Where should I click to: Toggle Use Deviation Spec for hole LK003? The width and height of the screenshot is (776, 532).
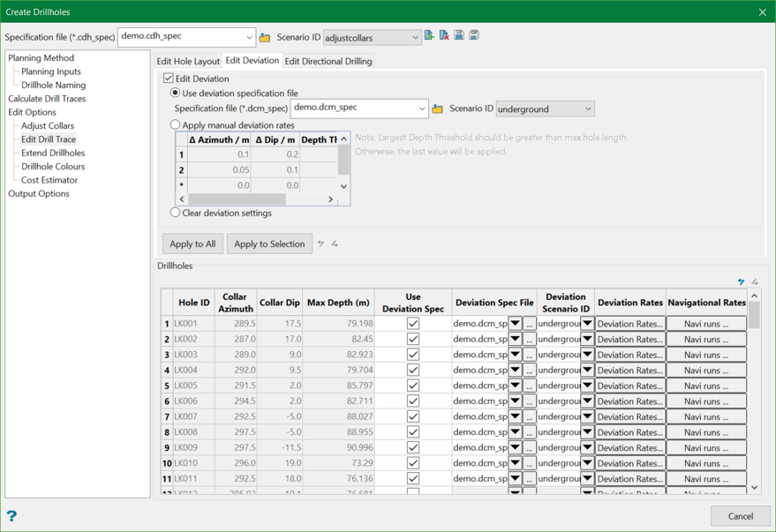(412, 355)
